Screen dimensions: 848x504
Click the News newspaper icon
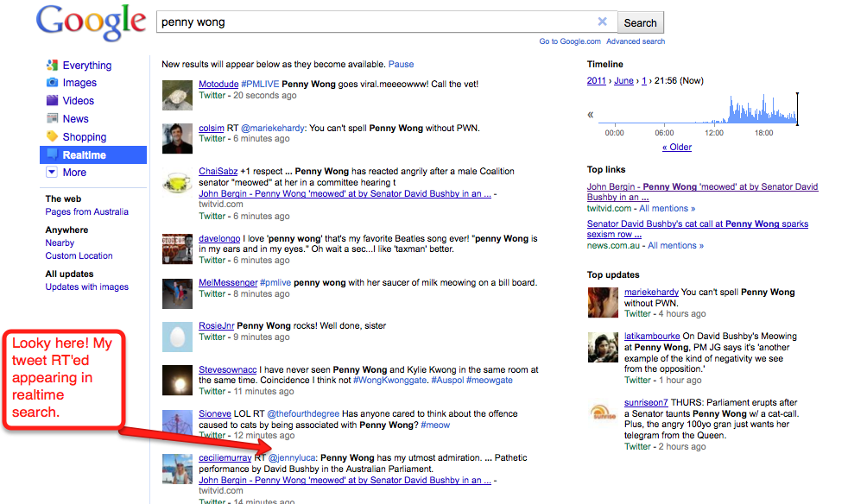coord(52,119)
